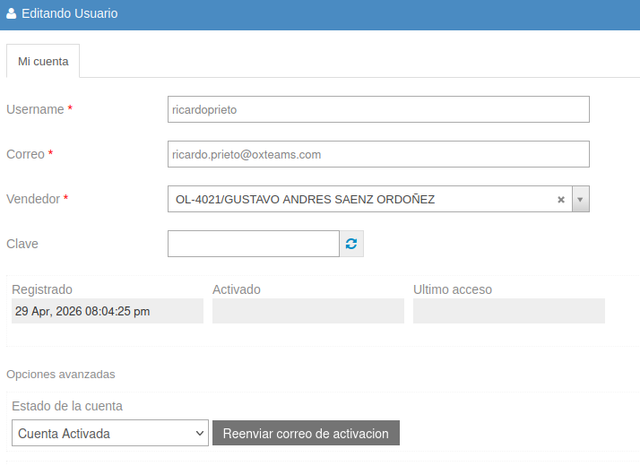The width and height of the screenshot is (640, 465).
Task: Focus the Correo email input field
Action: (378, 154)
